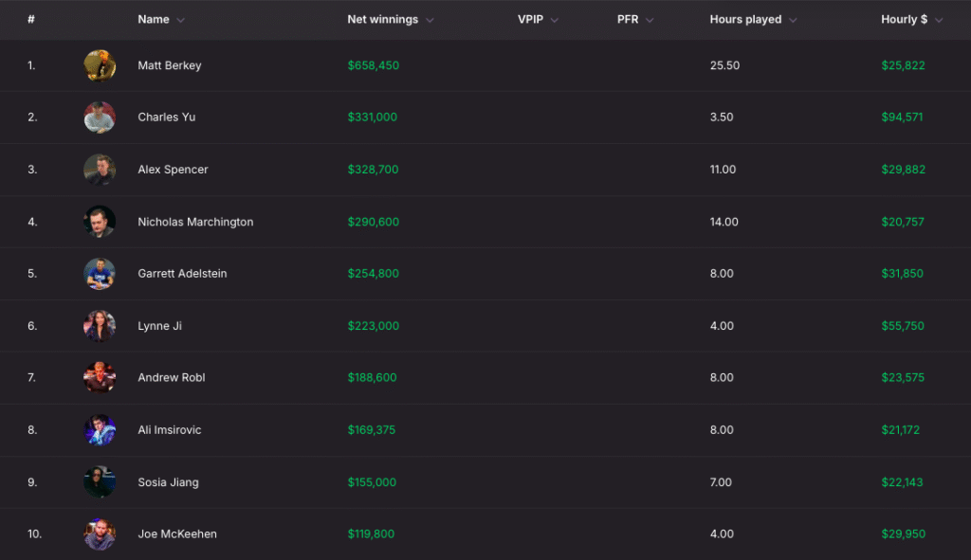Open Matt Berkey's avatar photo
Image resolution: width=971 pixels, height=560 pixels.
(x=100, y=65)
